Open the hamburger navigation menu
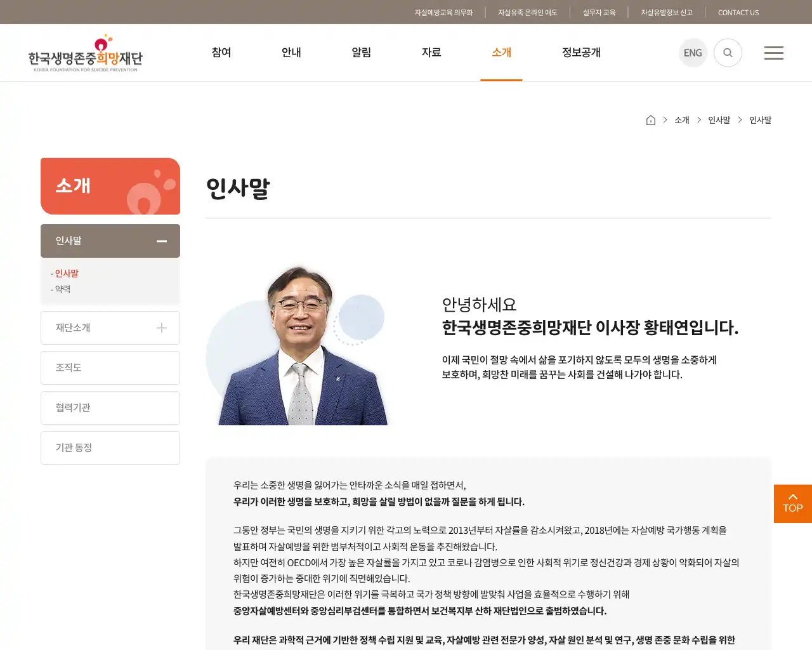The height and width of the screenshot is (650, 812). click(x=773, y=53)
